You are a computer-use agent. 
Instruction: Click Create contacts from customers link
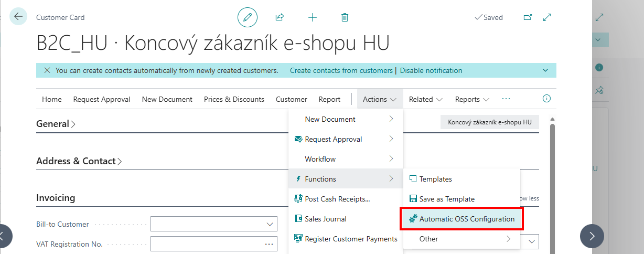click(341, 70)
